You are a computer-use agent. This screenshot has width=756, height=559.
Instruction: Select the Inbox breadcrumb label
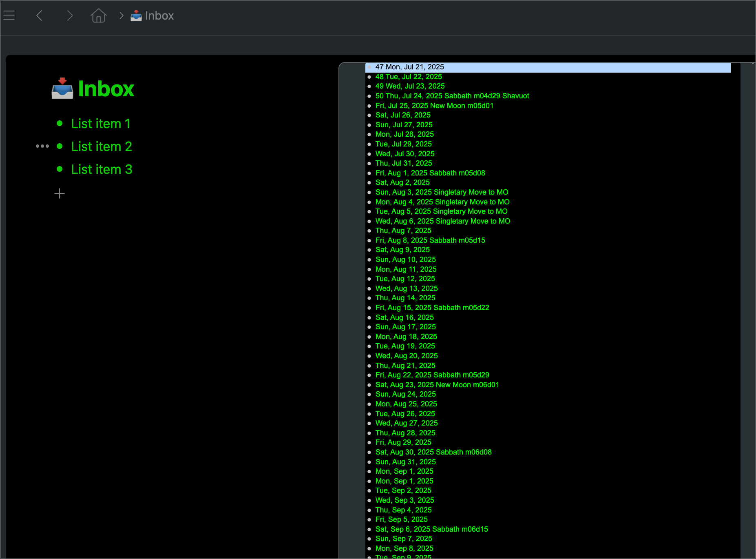(x=159, y=16)
